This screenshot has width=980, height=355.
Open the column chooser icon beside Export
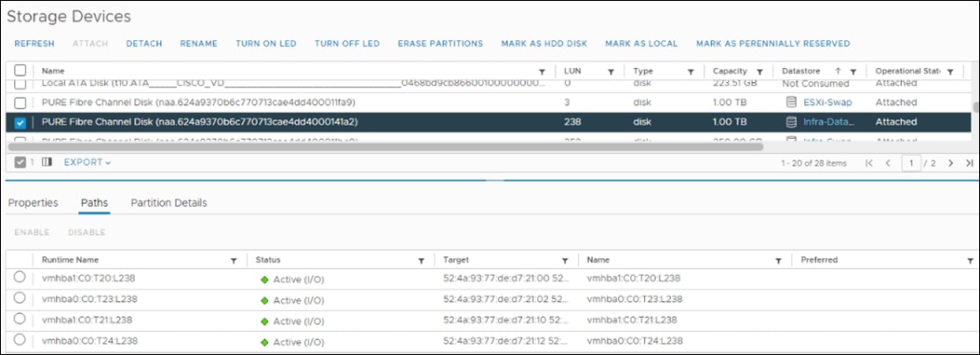pyautogui.click(x=47, y=162)
